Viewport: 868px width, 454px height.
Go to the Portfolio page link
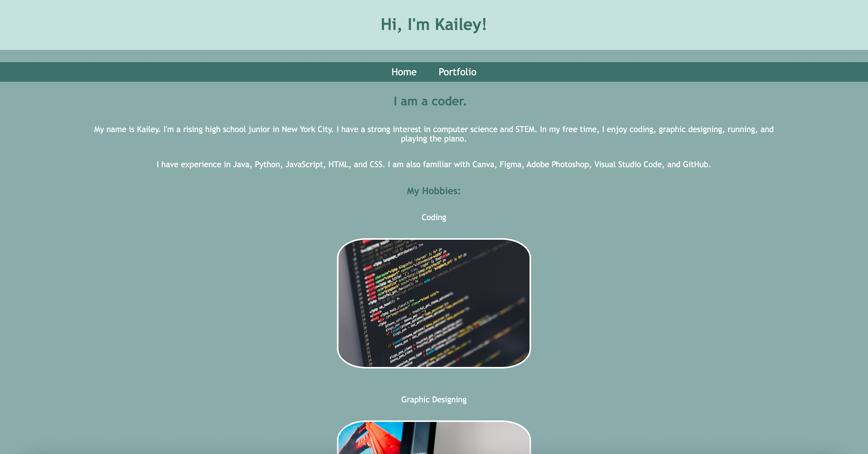point(457,72)
